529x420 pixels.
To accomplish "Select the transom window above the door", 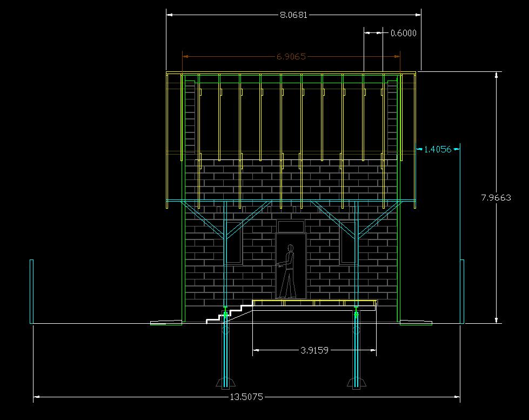I will tap(291, 226).
